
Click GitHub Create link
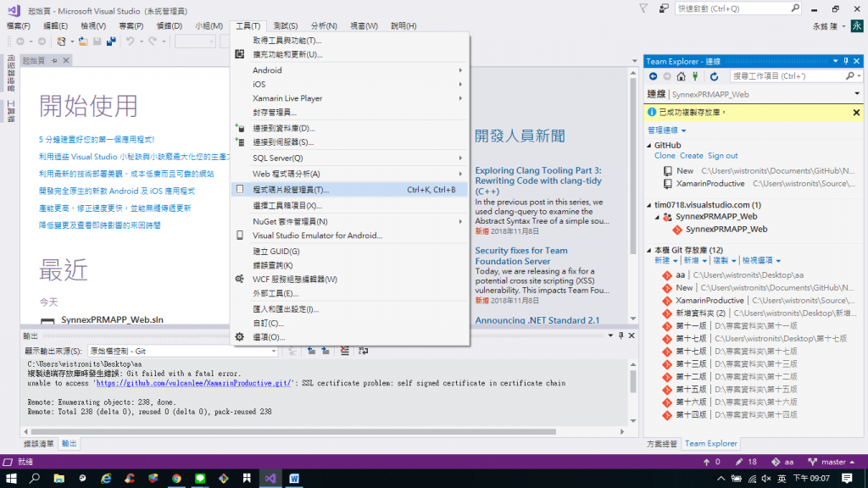pos(692,156)
